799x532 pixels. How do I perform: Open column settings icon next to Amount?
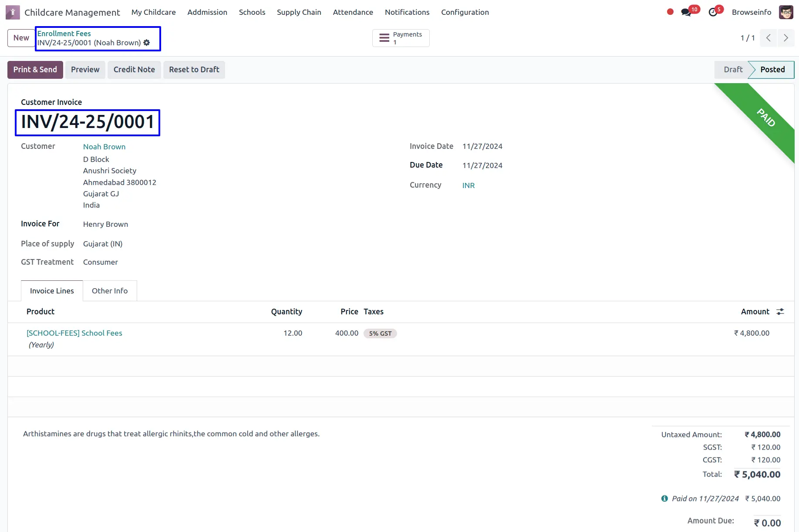click(x=780, y=312)
